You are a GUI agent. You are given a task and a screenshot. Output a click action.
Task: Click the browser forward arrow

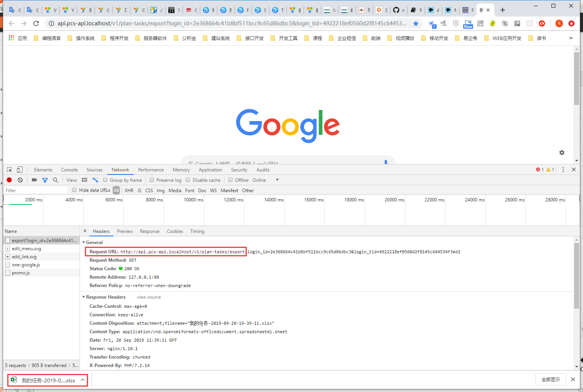(24, 23)
